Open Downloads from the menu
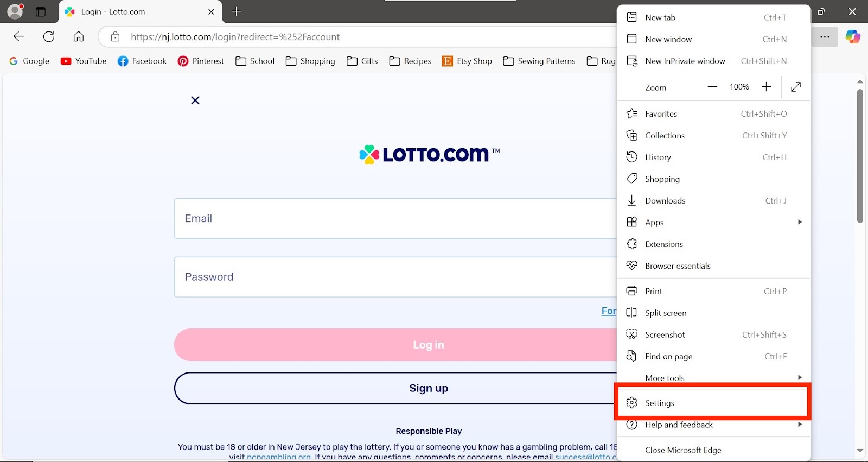 [714, 200]
